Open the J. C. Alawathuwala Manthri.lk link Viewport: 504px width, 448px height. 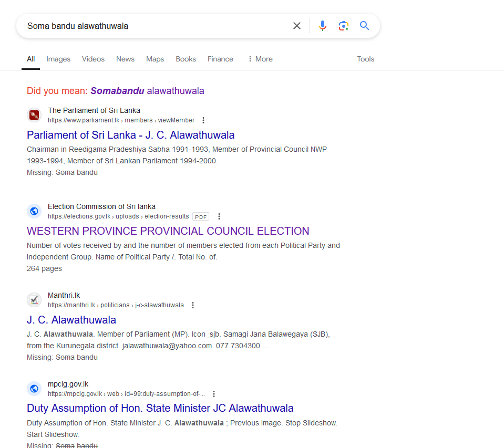71,320
